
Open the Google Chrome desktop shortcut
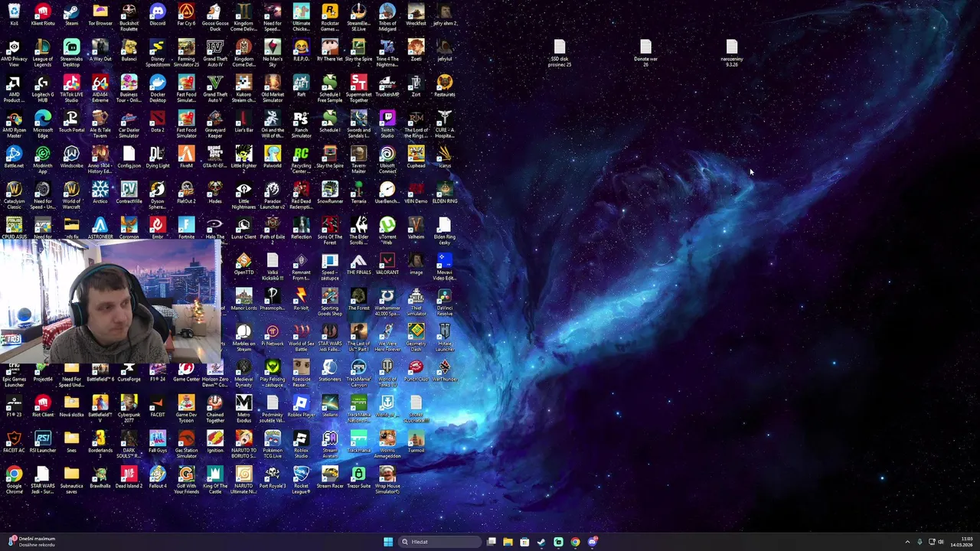14,480
